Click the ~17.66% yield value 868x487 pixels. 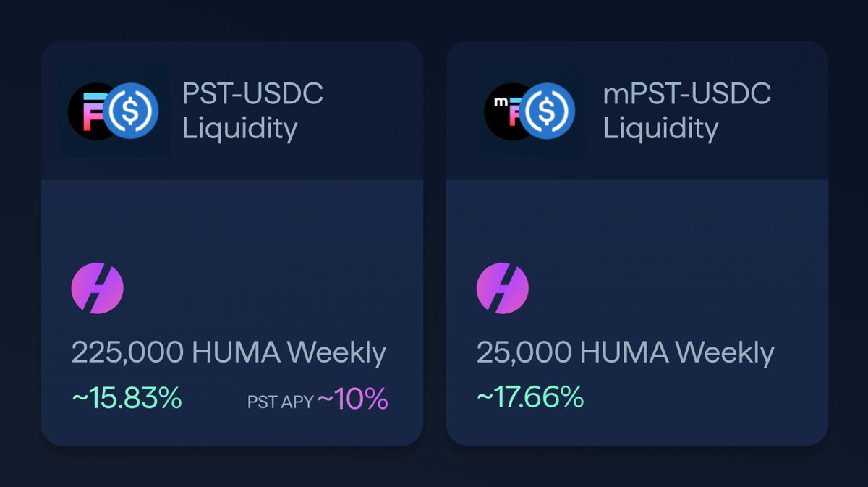(x=530, y=397)
